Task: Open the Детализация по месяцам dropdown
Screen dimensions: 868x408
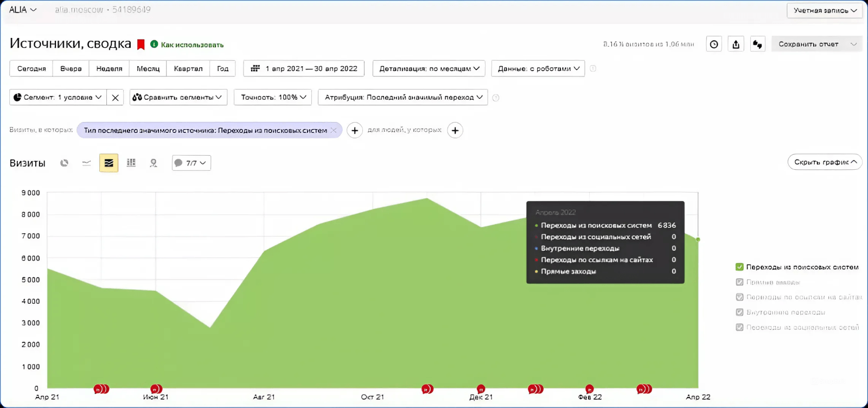Action: 429,68
